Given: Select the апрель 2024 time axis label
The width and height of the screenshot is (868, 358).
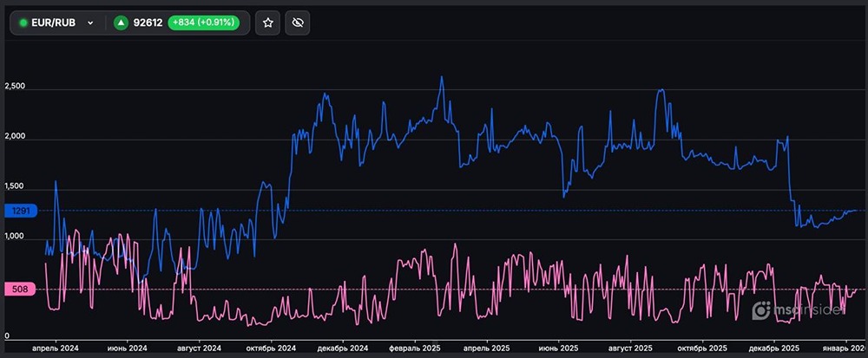Looking at the screenshot, I should point(56,348).
